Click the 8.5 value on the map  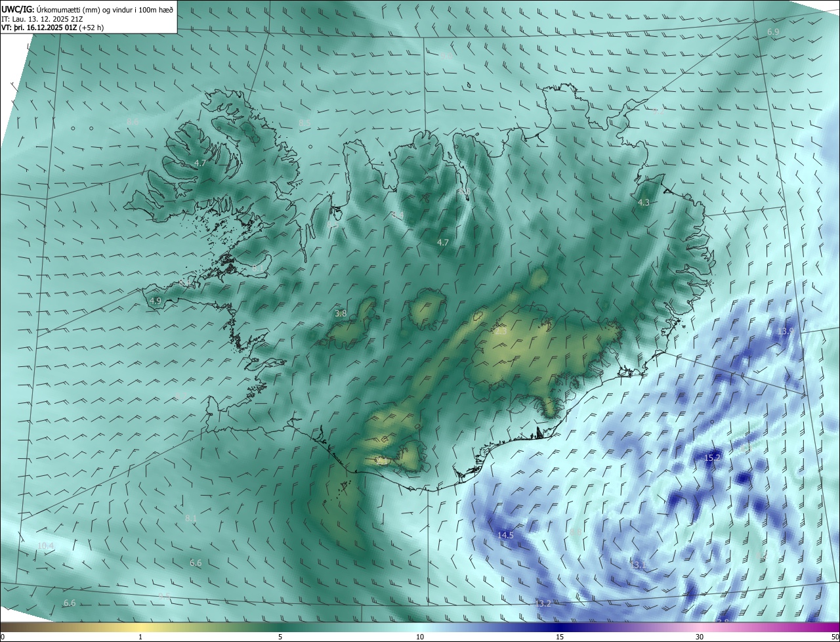pos(304,123)
